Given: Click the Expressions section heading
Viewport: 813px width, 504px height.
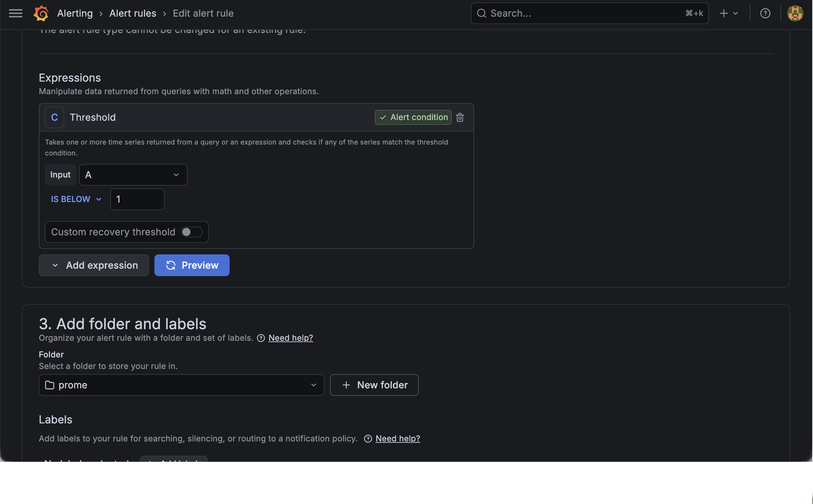Looking at the screenshot, I should pyautogui.click(x=70, y=78).
